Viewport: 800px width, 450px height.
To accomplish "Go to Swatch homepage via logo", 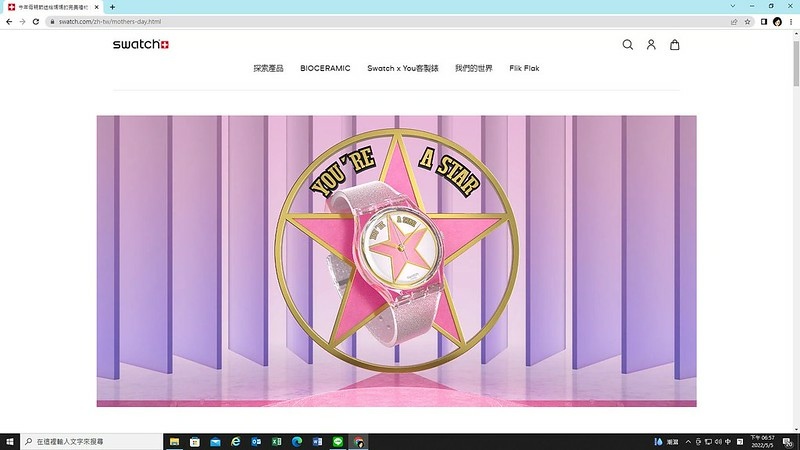I will point(141,44).
